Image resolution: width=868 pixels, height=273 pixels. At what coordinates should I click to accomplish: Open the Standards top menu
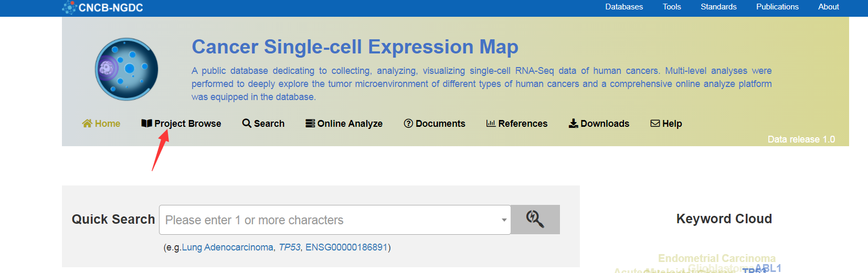718,7
